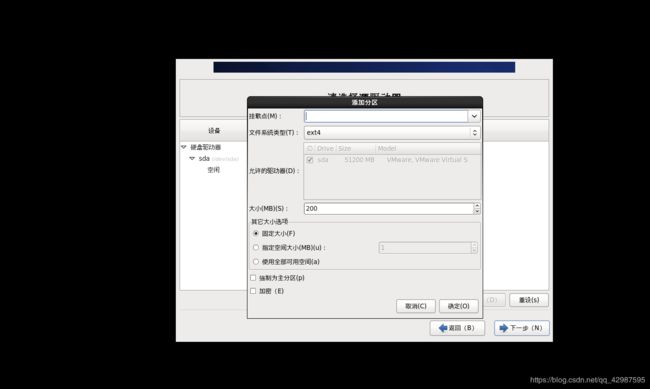Select the free space row under sda

[213, 170]
